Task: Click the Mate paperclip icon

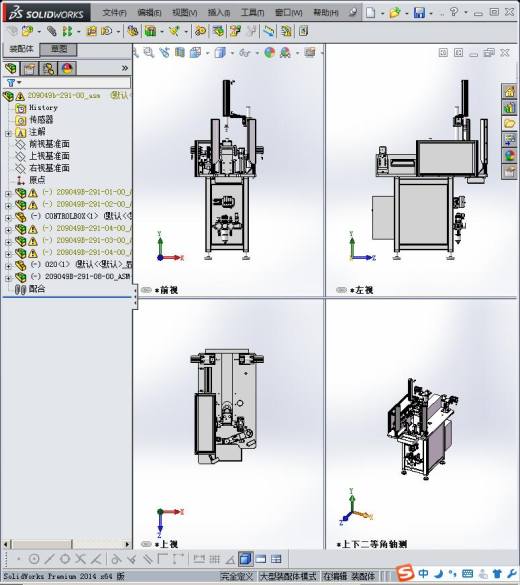Action: [x=51, y=31]
